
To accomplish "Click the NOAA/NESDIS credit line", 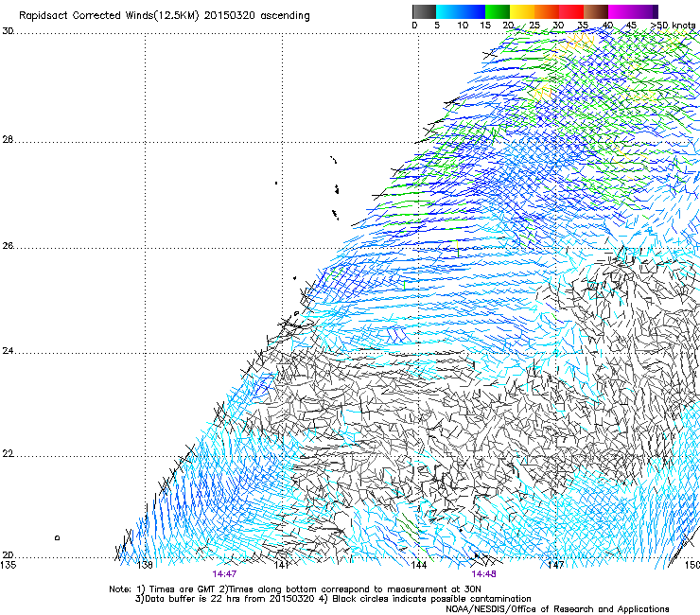I will coord(557,609).
